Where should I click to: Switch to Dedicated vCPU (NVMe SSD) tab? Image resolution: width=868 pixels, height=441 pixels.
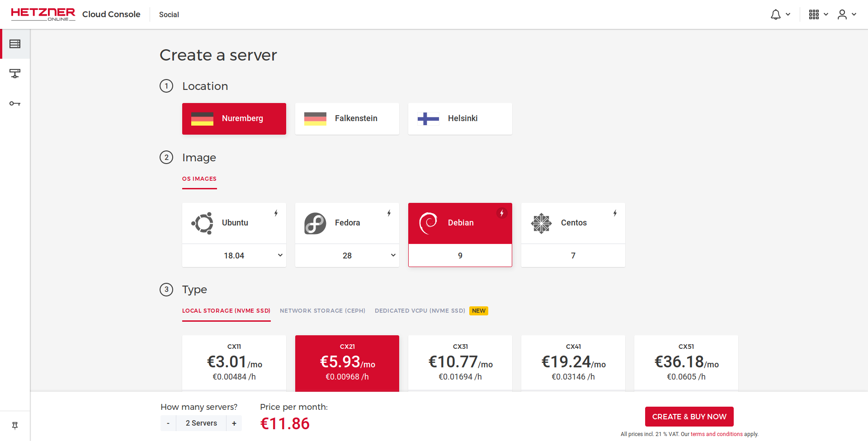[x=420, y=311]
